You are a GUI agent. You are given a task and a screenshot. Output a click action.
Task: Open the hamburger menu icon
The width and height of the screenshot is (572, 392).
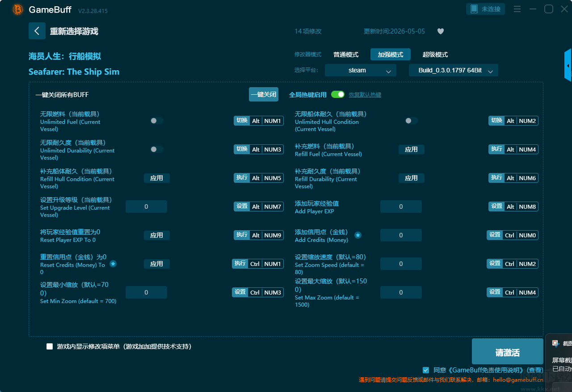click(x=517, y=9)
